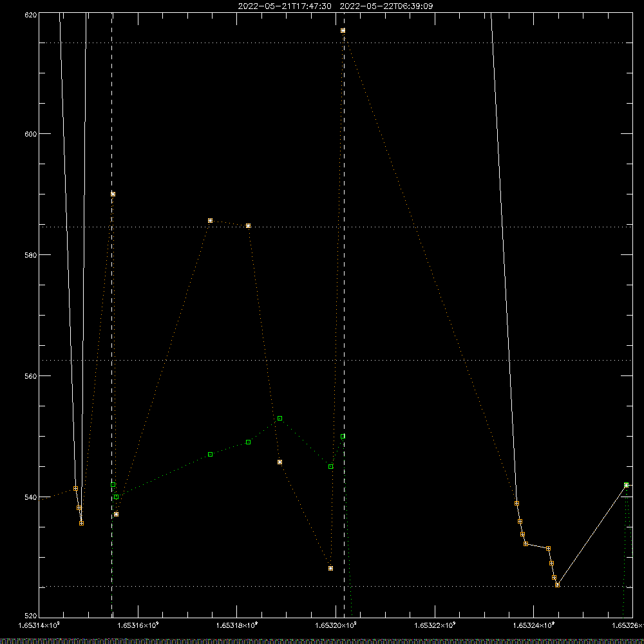Pick the highest orange data marker near 617
Image resolution: width=644 pixels, height=644 pixels.
pyautogui.click(x=343, y=31)
